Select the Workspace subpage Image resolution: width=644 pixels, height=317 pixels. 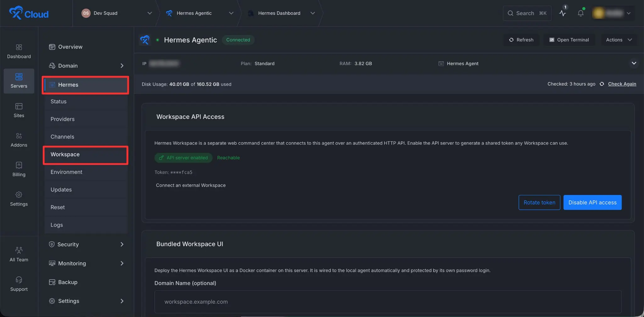click(x=86, y=154)
